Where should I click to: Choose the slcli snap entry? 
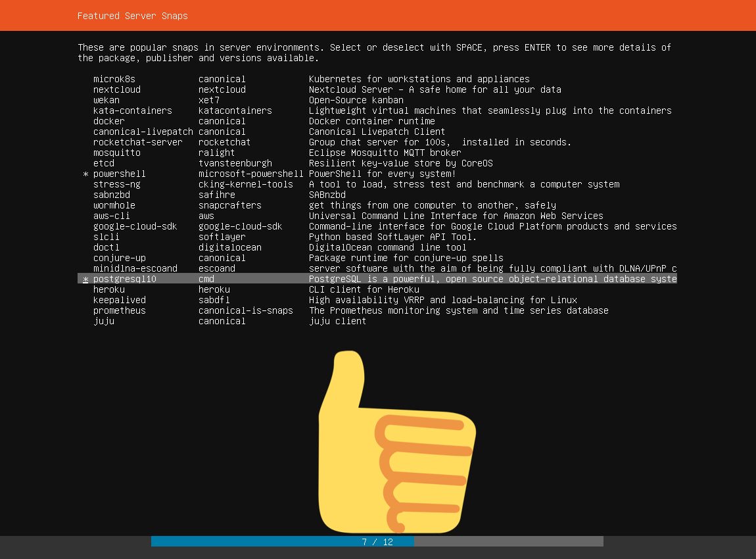(x=377, y=237)
